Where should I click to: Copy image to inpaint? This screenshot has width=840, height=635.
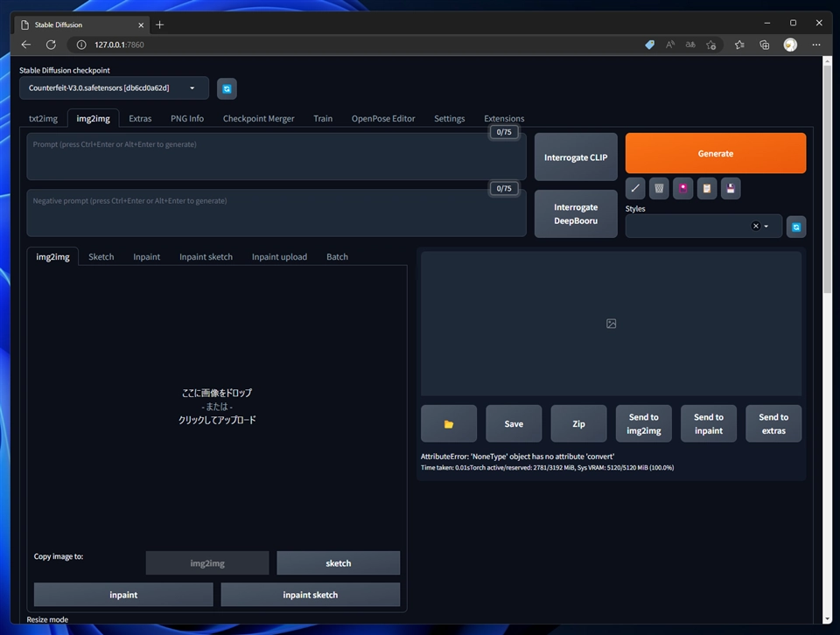pyautogui.click(x=123, y=595)
